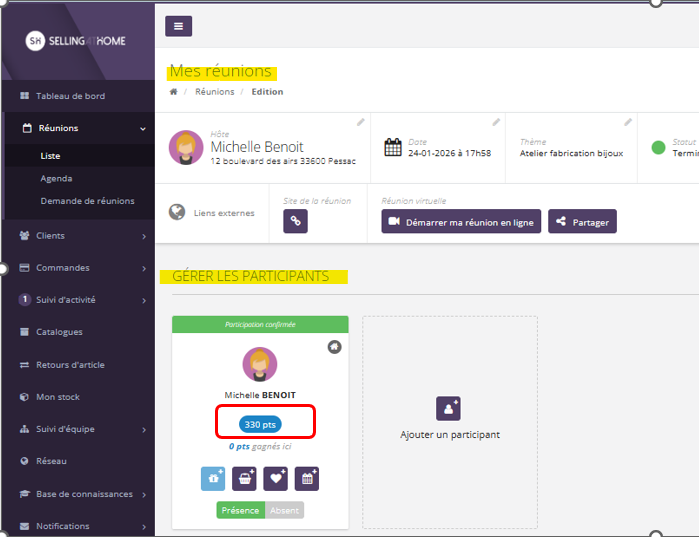Add an order with the basket icon

[x=244, y=478]
